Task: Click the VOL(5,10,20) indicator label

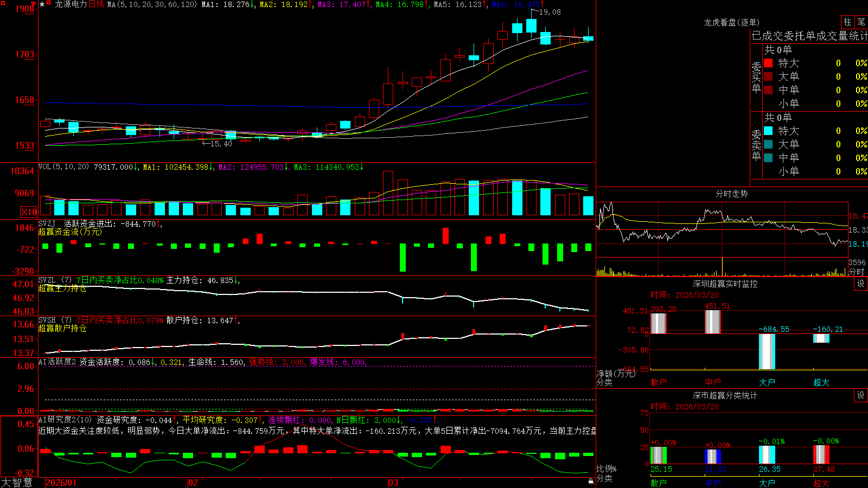Action: coord(64,167)
